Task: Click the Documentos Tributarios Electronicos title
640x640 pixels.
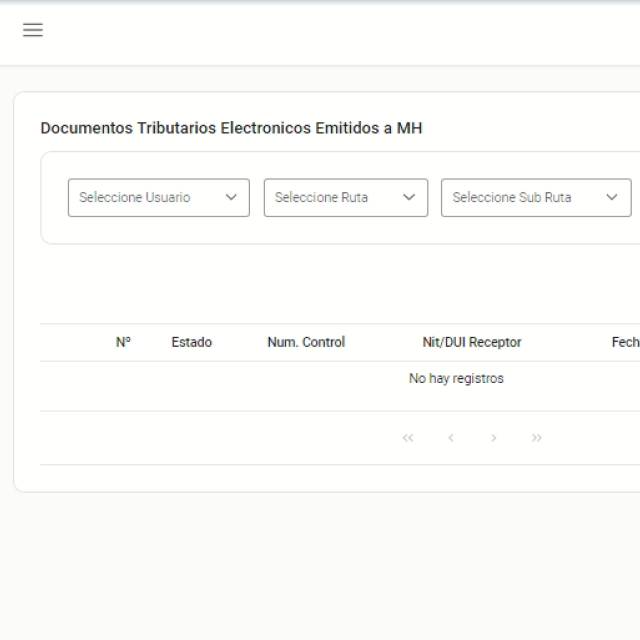Action: click(x=231, y=128)
